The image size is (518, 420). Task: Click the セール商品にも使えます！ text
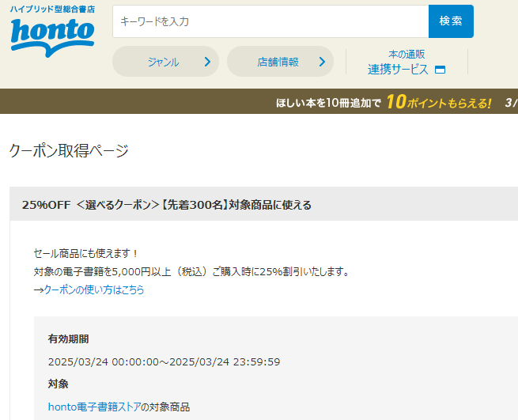[x=85, y=253]
